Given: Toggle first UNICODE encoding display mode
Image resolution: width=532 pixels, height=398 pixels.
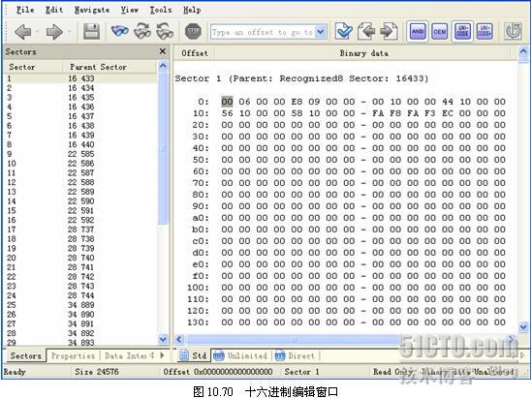Looking at the screenshot, I should tap(462, 32).
